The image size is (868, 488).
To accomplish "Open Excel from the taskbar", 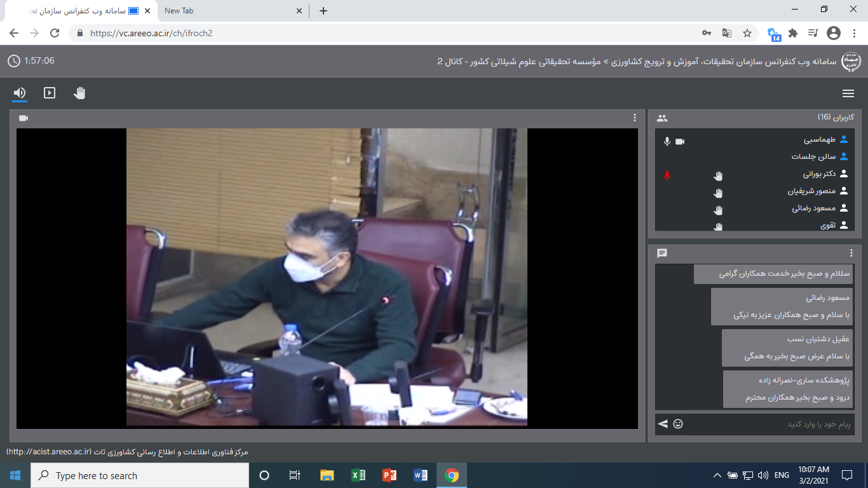I will [x=358, y=475].
